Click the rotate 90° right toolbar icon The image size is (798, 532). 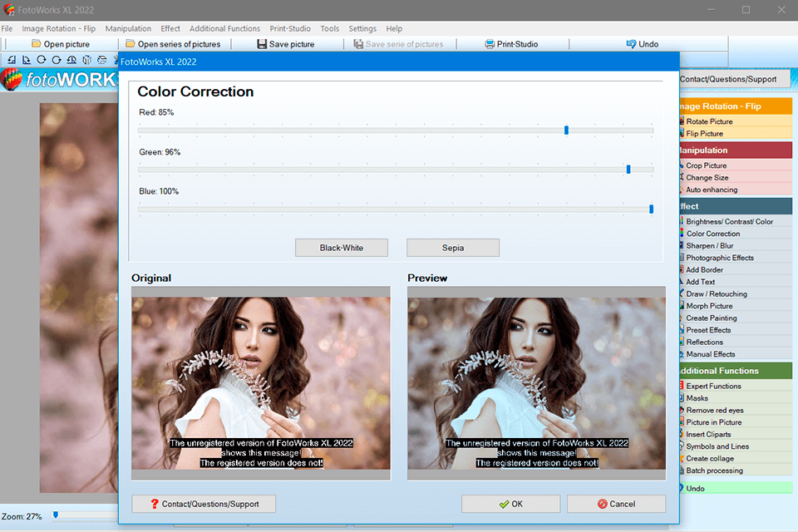[27, 60]
